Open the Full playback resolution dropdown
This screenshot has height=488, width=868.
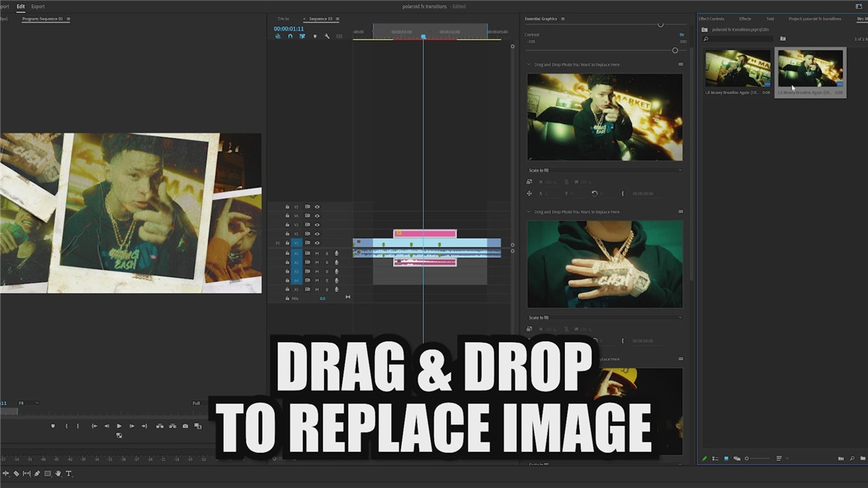tap(198, 403)
